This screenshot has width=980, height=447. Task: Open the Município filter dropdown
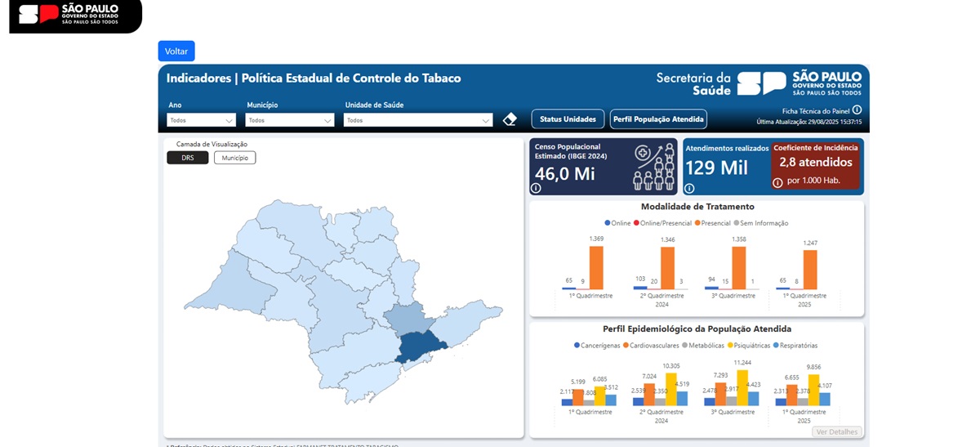(x=290, y=120)
